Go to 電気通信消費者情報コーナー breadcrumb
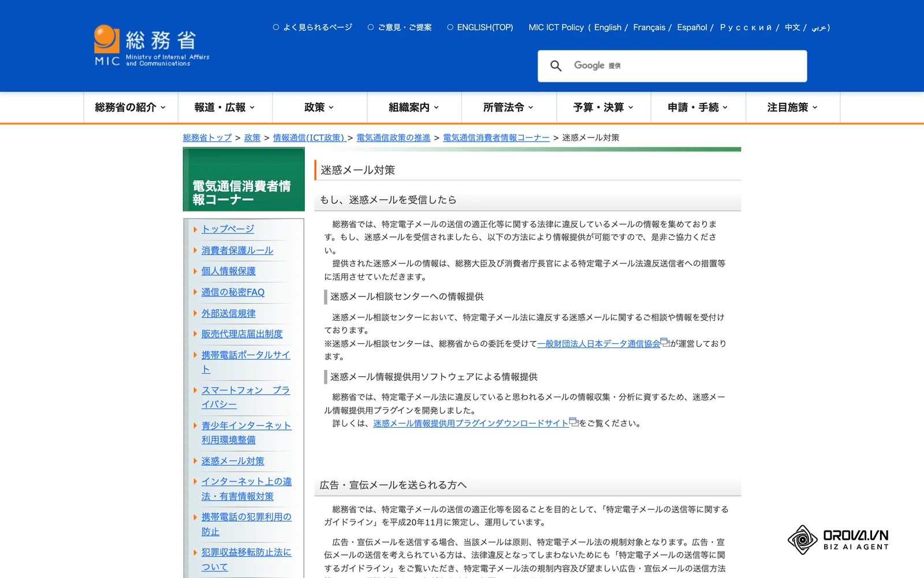 pos(496,138)
